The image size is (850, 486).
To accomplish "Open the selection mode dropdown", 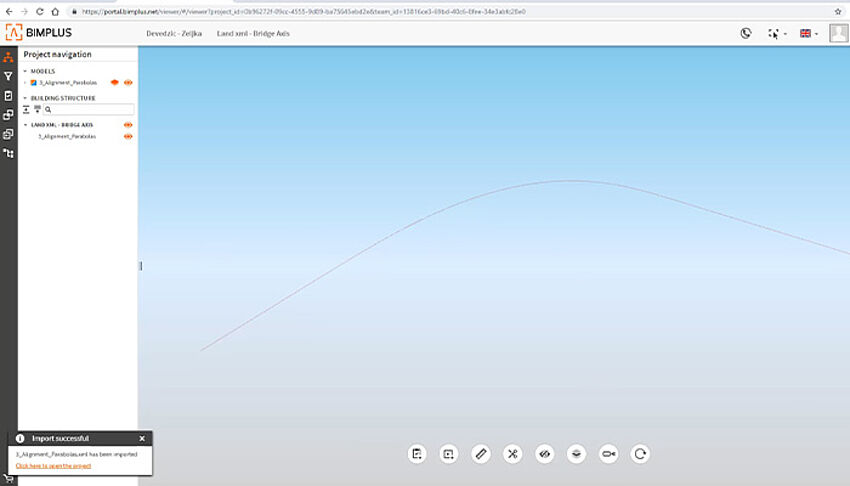I will pyautogui.click(x=775, y=33).
